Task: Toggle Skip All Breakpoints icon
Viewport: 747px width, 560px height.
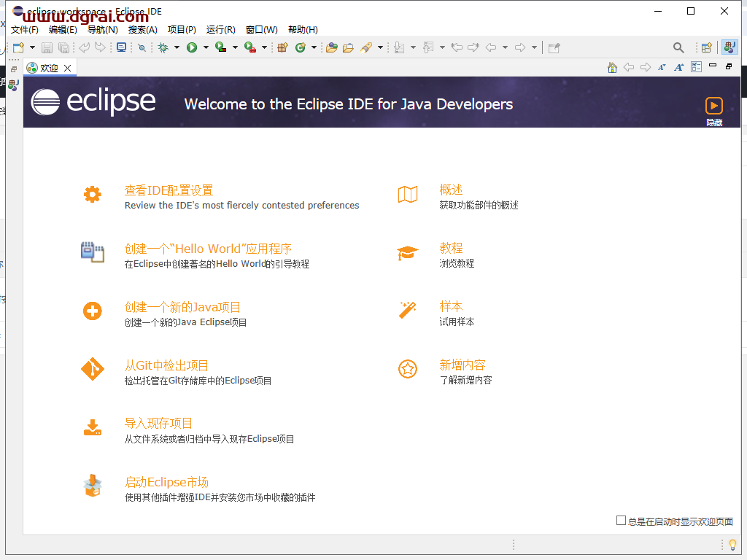Action: 142,47
